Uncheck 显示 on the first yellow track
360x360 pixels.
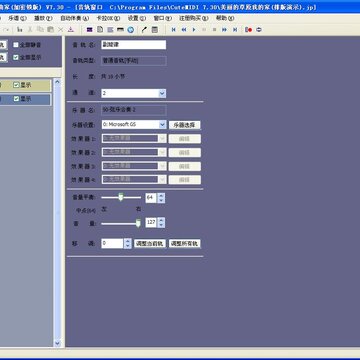(16, 85)
